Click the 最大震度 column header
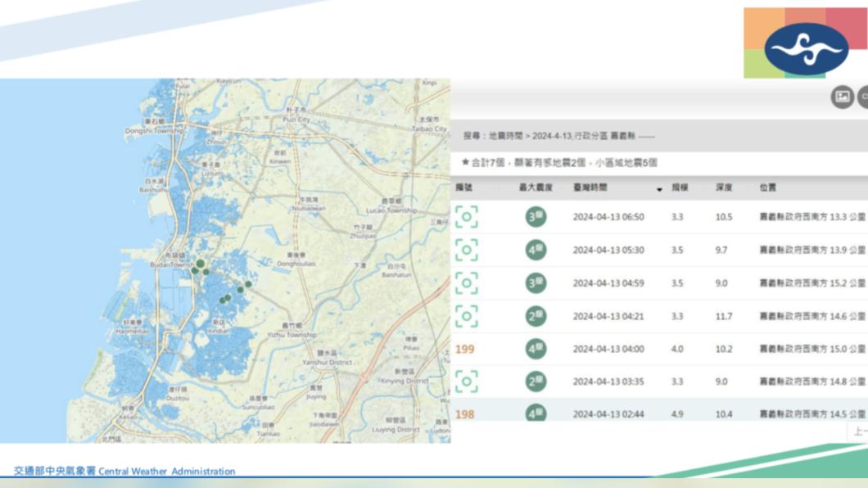Image resolution: width=868 pixels, height=488 pixels. coord(536,188)
